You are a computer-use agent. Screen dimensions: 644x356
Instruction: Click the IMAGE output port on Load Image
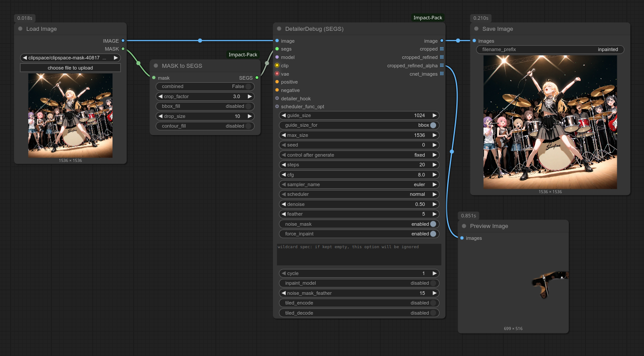click(123, 40)
